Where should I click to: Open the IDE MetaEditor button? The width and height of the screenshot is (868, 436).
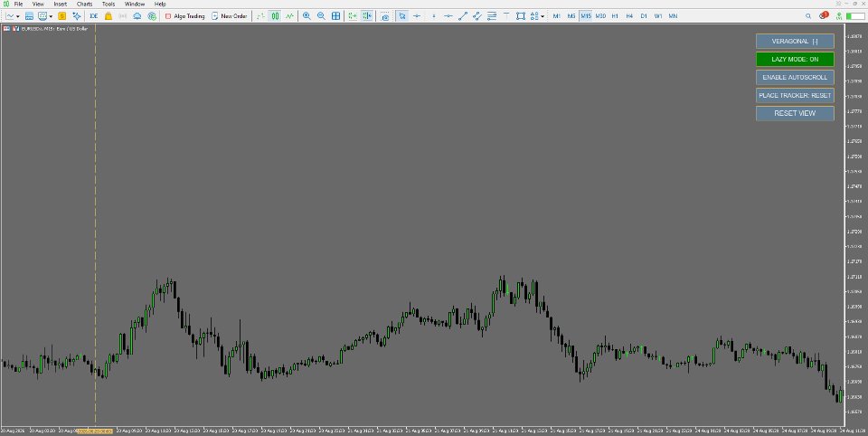93,16
